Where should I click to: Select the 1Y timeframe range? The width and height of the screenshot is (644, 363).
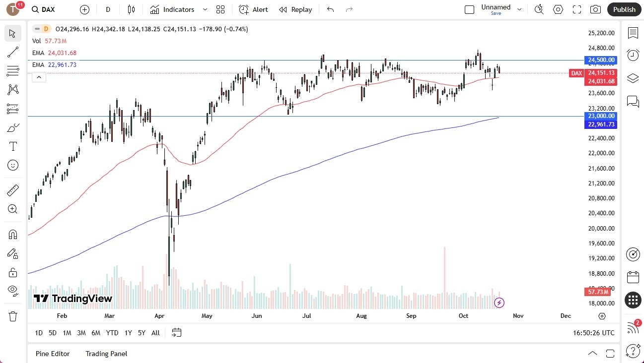point(128,333)
